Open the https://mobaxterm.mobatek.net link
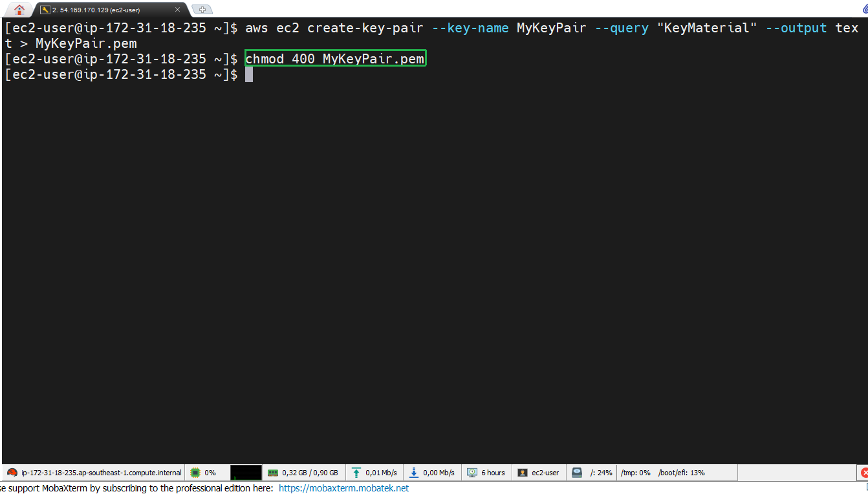Viewport: 868px width, 494px height. click(x=343, y=488)
